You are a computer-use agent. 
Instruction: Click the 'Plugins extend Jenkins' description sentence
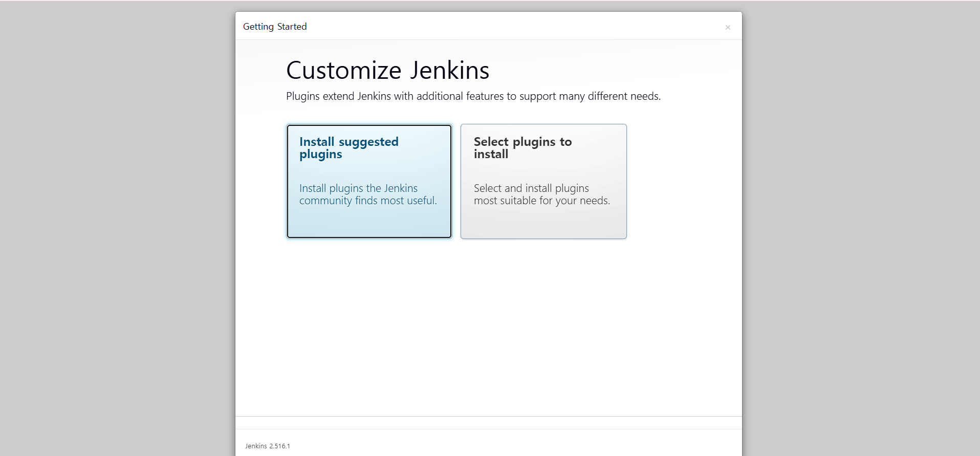[x=473, y=96]
